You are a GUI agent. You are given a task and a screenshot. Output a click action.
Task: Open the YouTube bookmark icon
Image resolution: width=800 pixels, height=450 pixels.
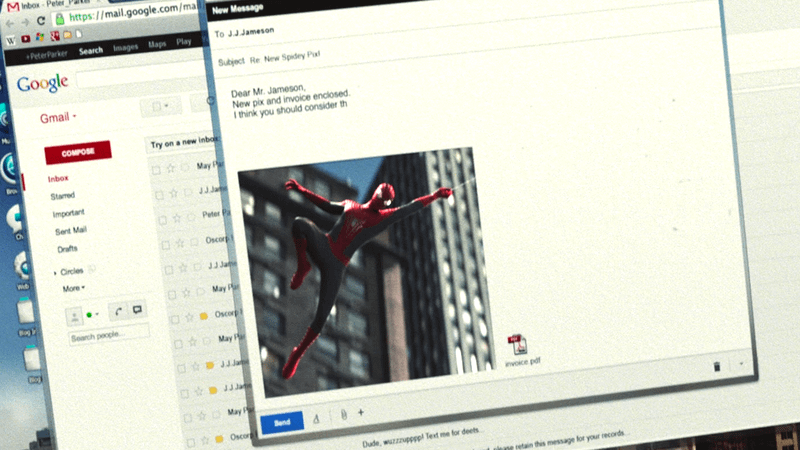tap(26, 39)
